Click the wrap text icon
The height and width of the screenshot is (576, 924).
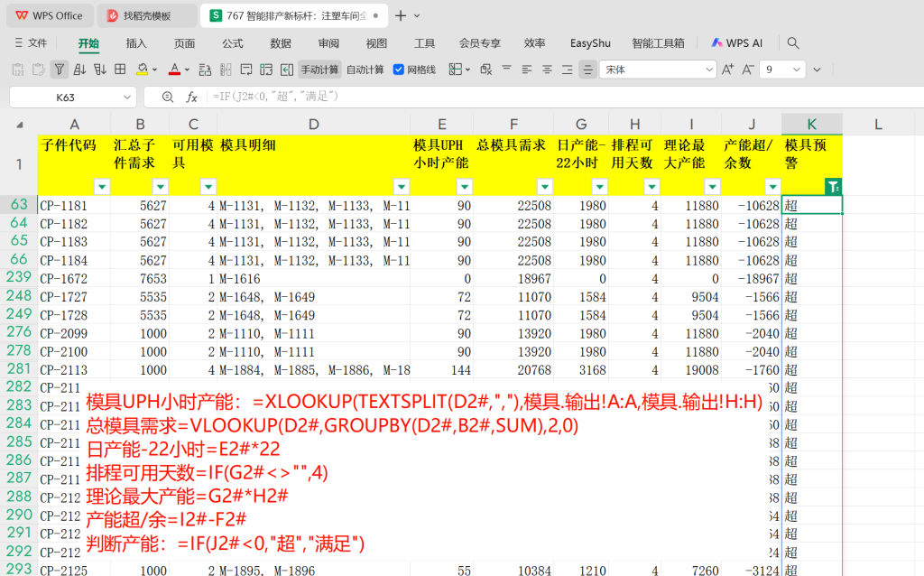(x=246, y=70)
